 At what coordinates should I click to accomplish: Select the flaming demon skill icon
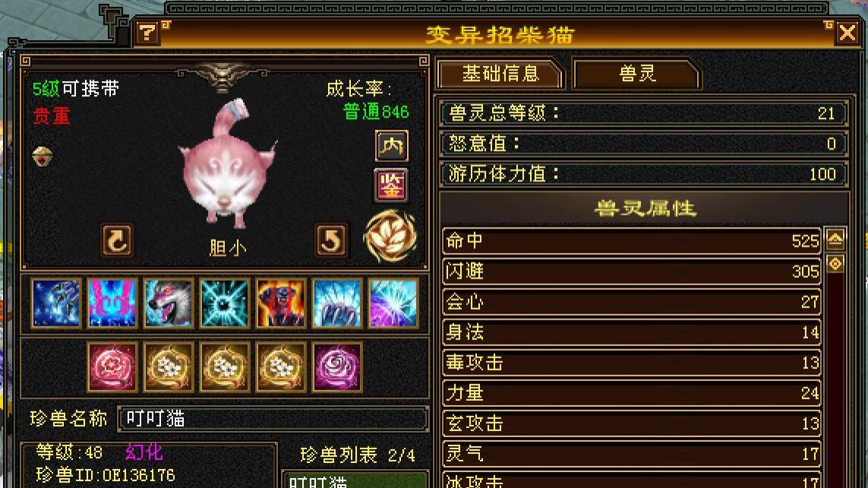(x=281, y=304)
